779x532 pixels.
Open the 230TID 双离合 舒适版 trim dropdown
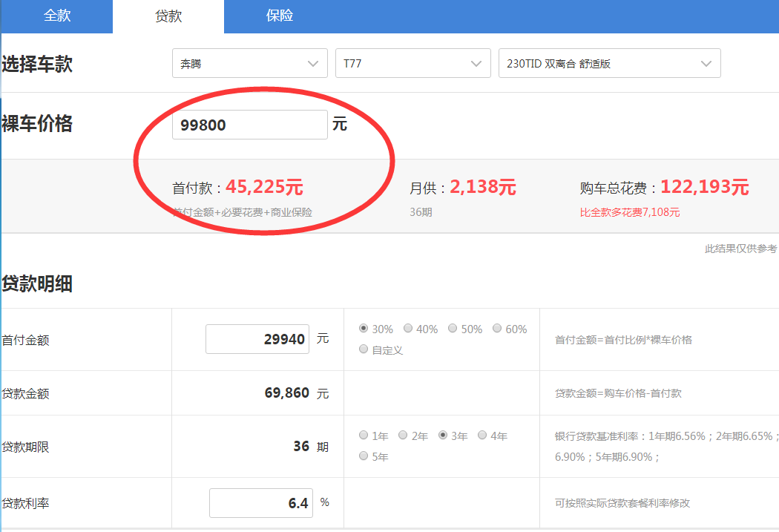[610, 63]
